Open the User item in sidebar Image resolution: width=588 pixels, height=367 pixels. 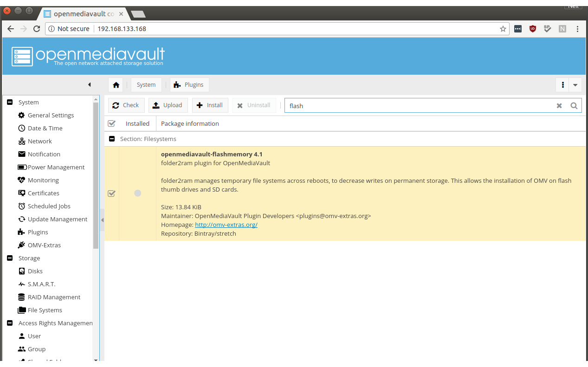click(34, 336)
